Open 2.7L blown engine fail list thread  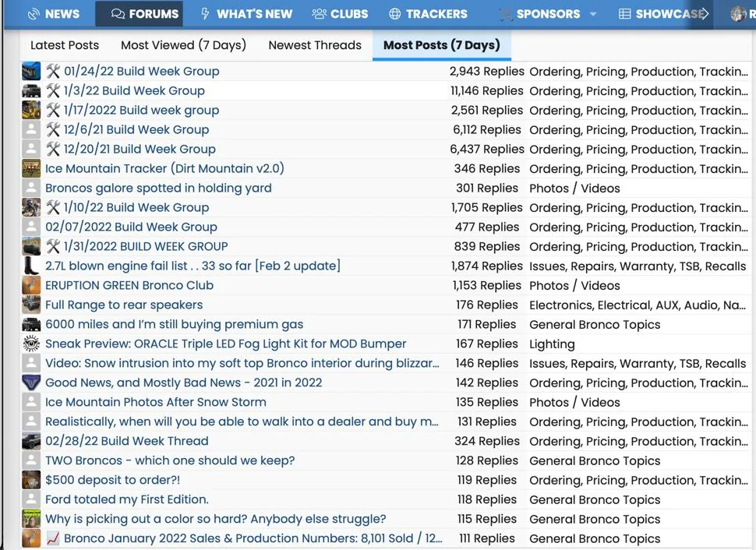[x=193, y=266]
